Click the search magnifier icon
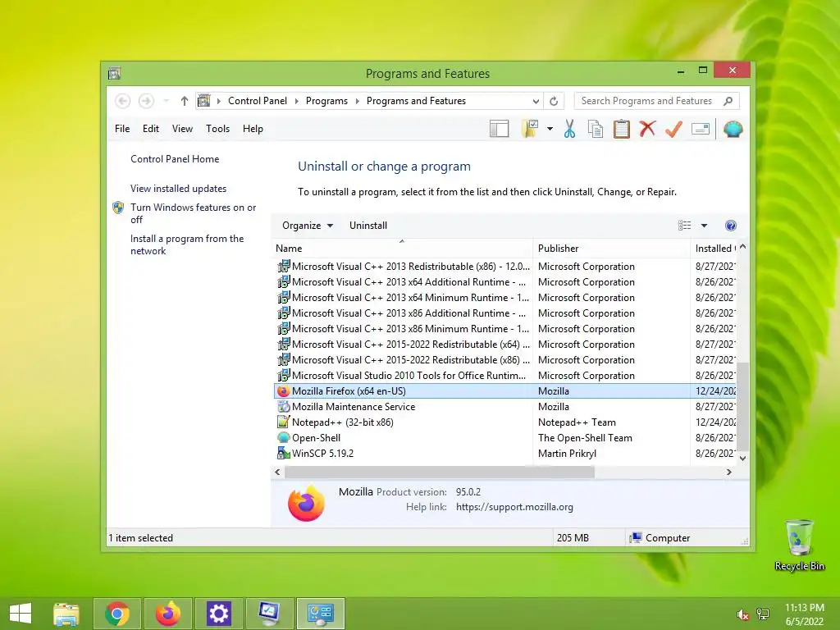 (728, 101)
